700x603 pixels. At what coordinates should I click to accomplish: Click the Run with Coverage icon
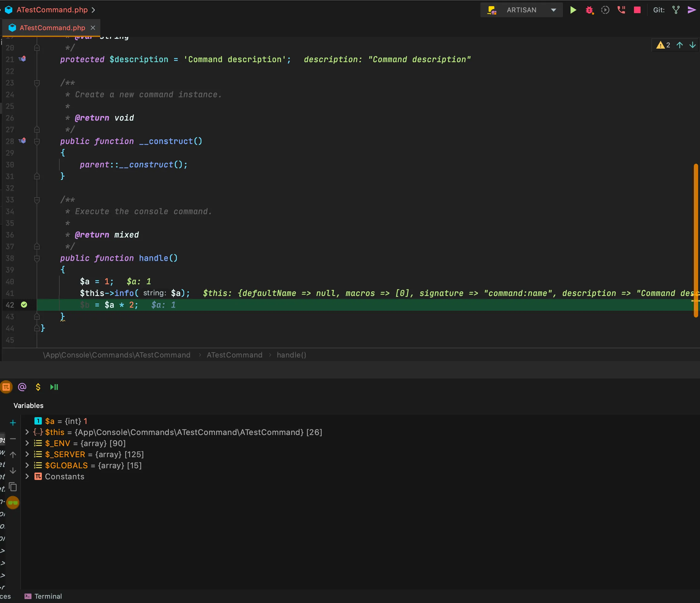[605, 10]
